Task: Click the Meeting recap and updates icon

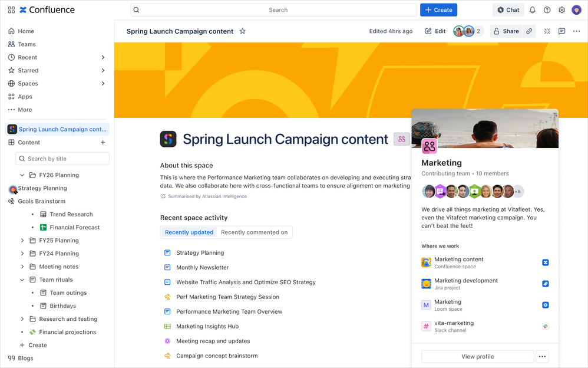Action: 167,341
